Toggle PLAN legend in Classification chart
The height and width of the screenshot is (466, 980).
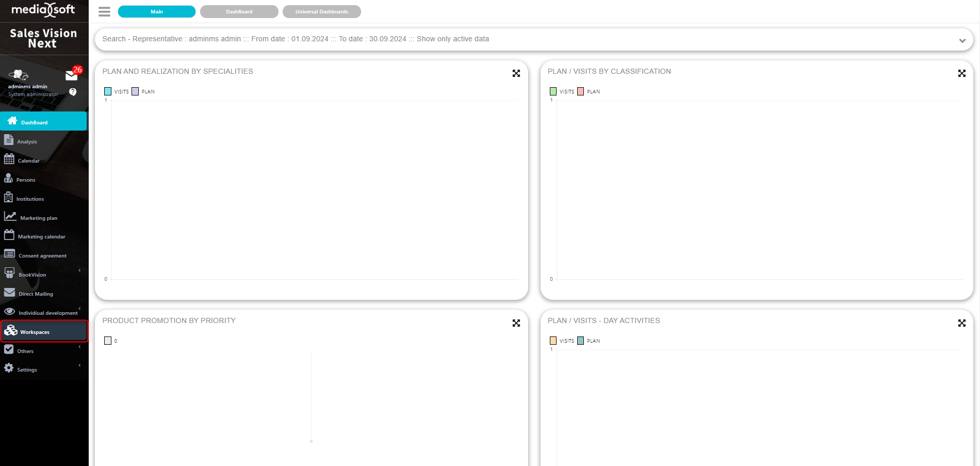[x=580, y=91]
